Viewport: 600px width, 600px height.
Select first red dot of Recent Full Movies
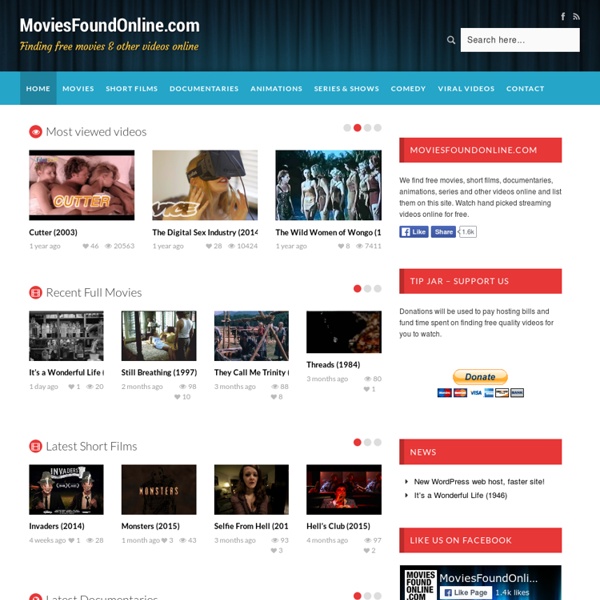(x=357, y=289)
